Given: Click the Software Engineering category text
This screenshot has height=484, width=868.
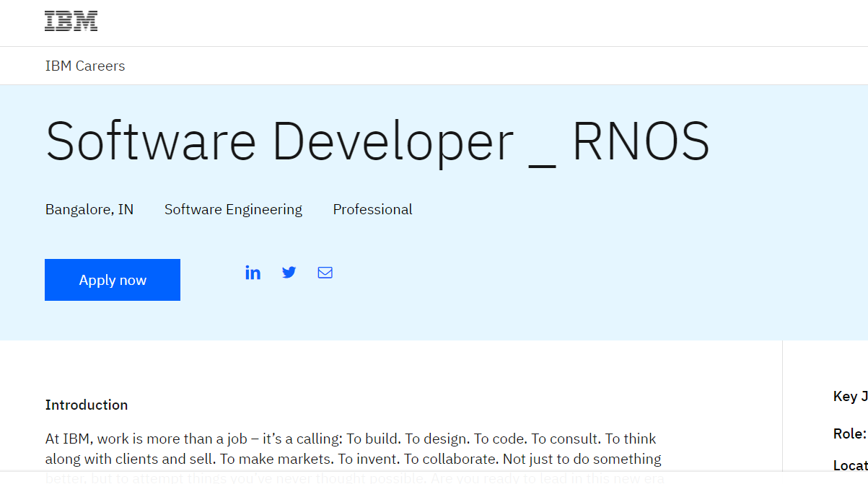Looking at the screenshot, I should (x=233, y=210).
